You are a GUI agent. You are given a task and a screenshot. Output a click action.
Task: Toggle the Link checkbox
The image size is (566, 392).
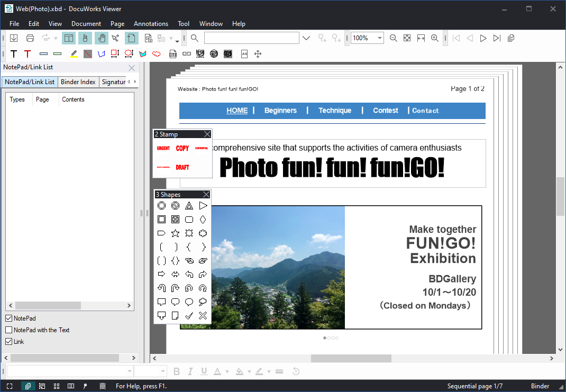point(9,341)
